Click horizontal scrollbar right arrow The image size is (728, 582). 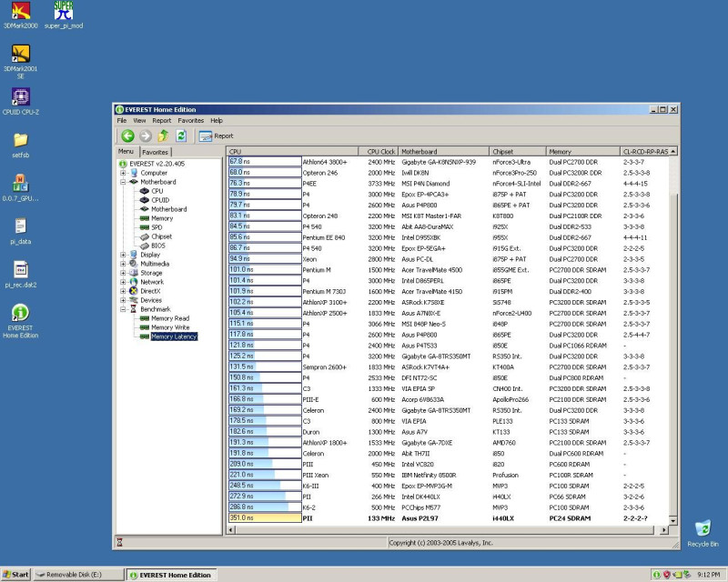point(664,530)
